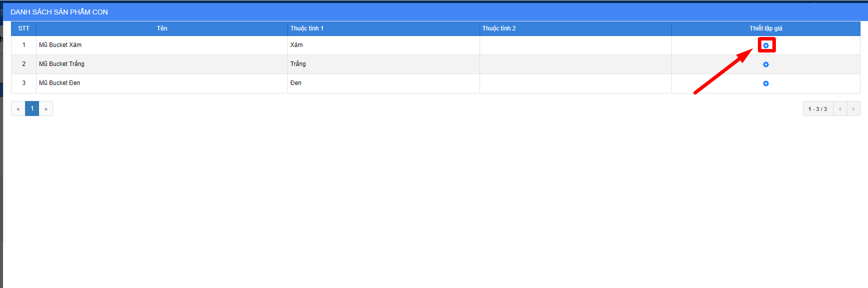868x288 pixels.
Task: Click the STT column header
Action: pyautogui.click(x=24, y=28)
